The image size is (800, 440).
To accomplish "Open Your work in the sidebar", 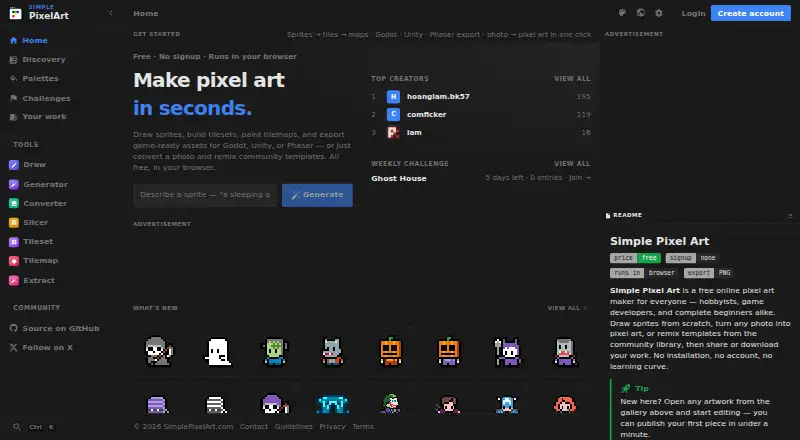I will pyautogui.click(x=38, y=116).
